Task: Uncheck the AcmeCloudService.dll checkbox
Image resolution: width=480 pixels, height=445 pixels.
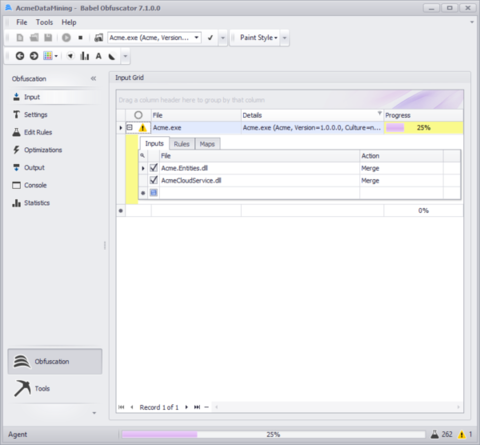Action: (x=154, y=180)
